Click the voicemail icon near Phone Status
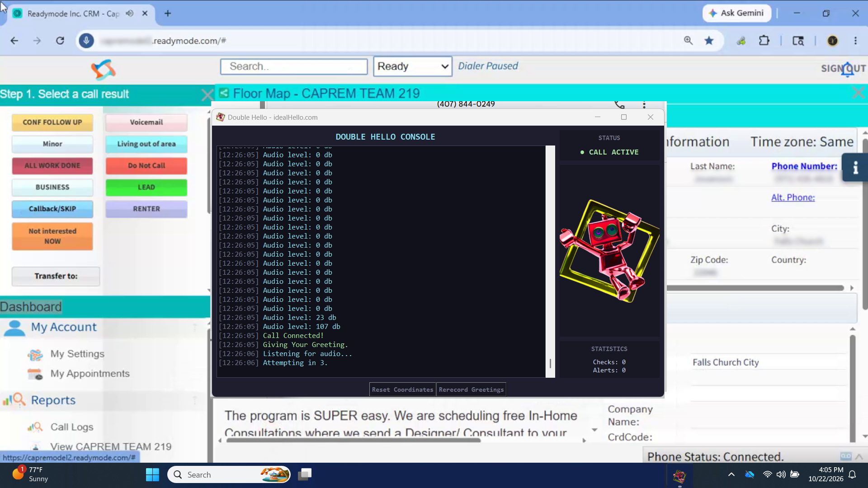 click(x=845, y=456)
